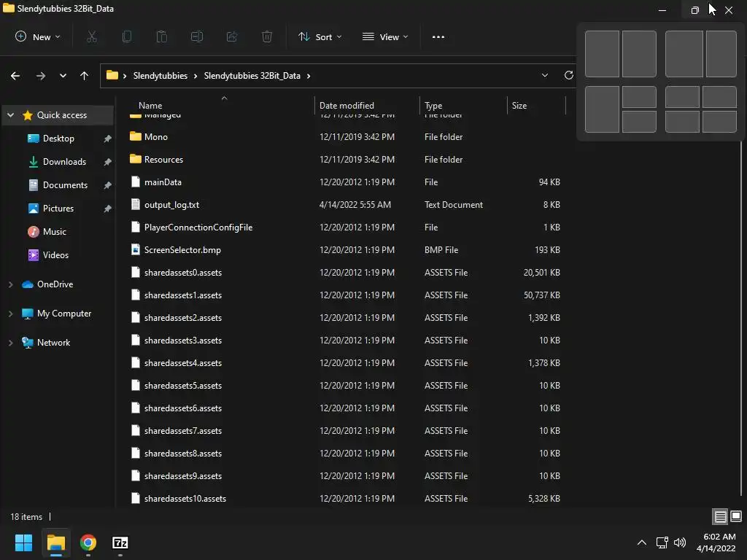
Task: Sort by the Date modified column header
Action: click(x=347, y=106)
